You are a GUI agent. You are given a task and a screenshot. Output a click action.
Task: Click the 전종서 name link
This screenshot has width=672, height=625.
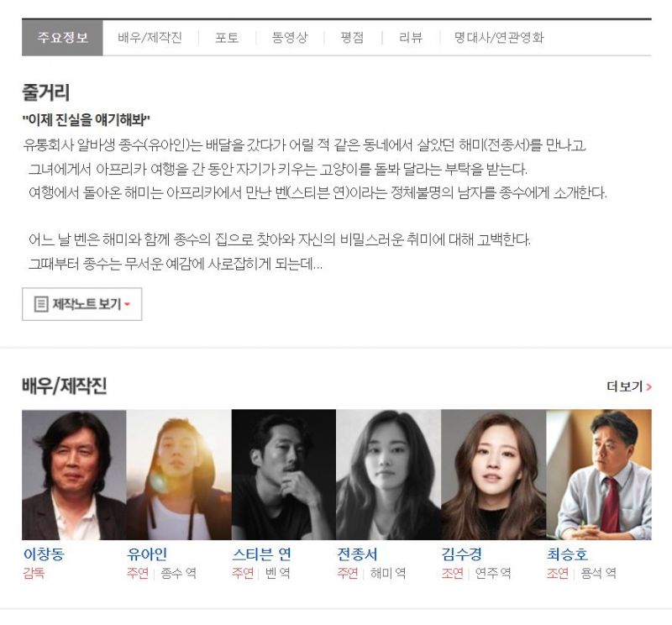point(357,554)
